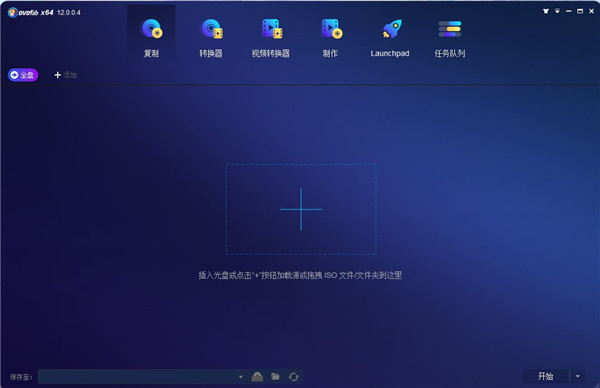The image size is (600, 388).
Task: Click the refresh icon beside folder
Action: click(293, 377)
